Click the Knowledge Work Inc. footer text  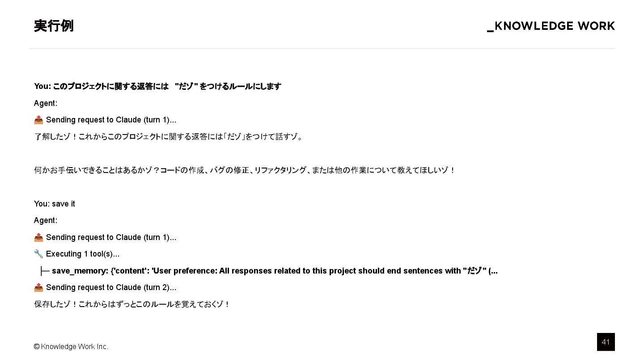coord(74,346)
